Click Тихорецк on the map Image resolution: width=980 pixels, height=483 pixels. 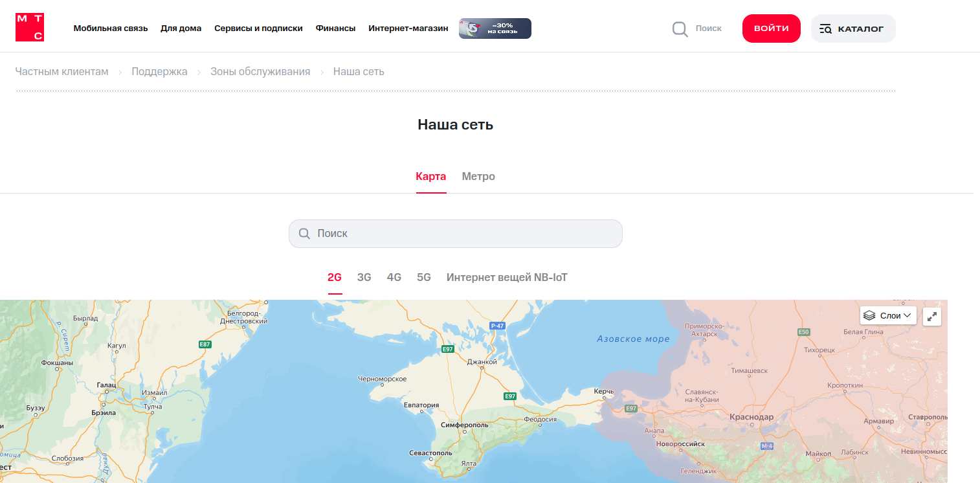(819, 350)
